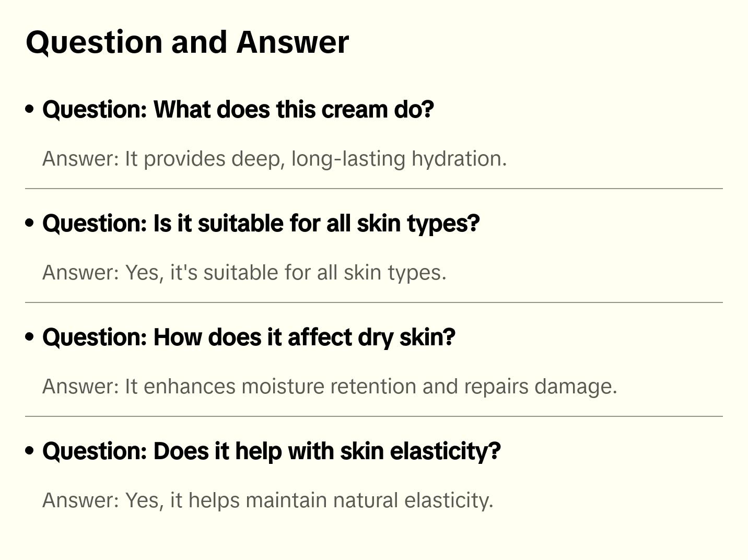The height and width of the screenshot is (560, 748).
Task: Click the bullet before the skin elasticity question
Action: pos(30,451)
